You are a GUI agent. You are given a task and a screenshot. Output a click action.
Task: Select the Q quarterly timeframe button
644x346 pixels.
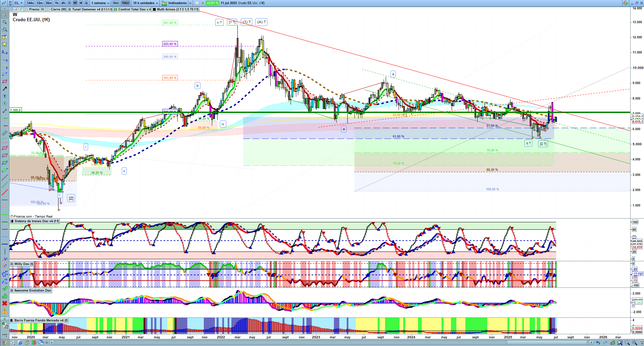[86, 3]
